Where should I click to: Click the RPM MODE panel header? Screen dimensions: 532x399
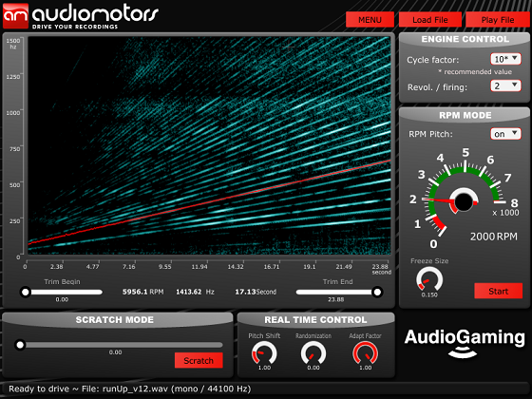(465, 115)
